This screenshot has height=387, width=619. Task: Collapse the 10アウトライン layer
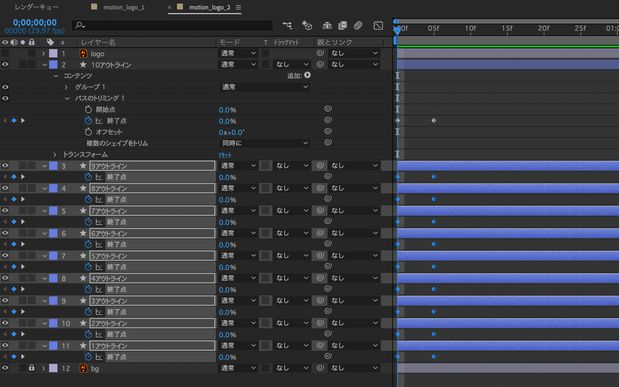(44, 64)
